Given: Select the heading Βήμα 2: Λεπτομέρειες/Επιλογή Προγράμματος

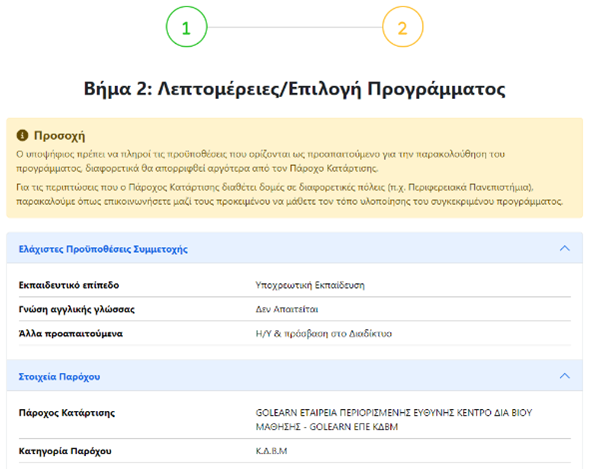Looking at the screenshot, I should [294, 89].
